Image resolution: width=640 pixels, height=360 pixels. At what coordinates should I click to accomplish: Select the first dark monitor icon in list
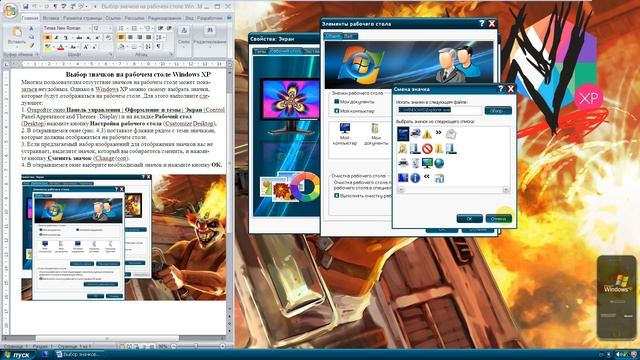point(403,134)
